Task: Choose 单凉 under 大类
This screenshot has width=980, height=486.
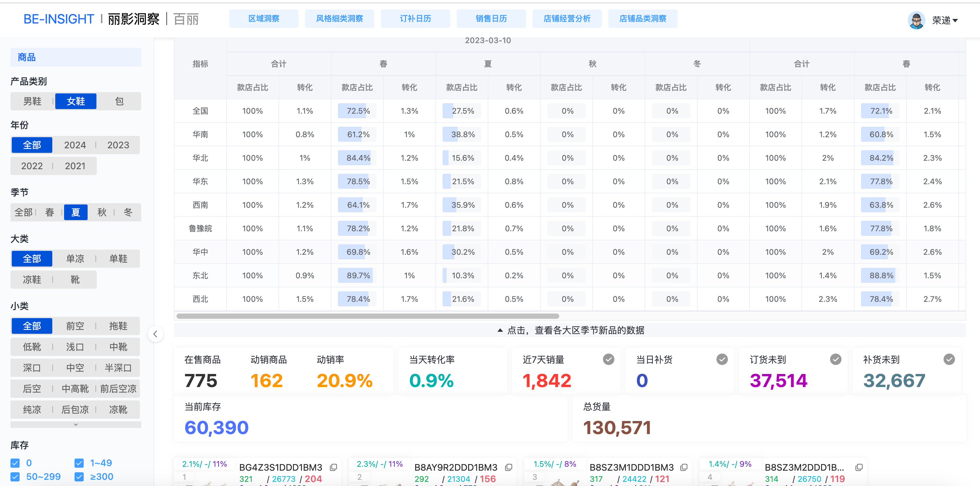Action: (x=75, y=258)
